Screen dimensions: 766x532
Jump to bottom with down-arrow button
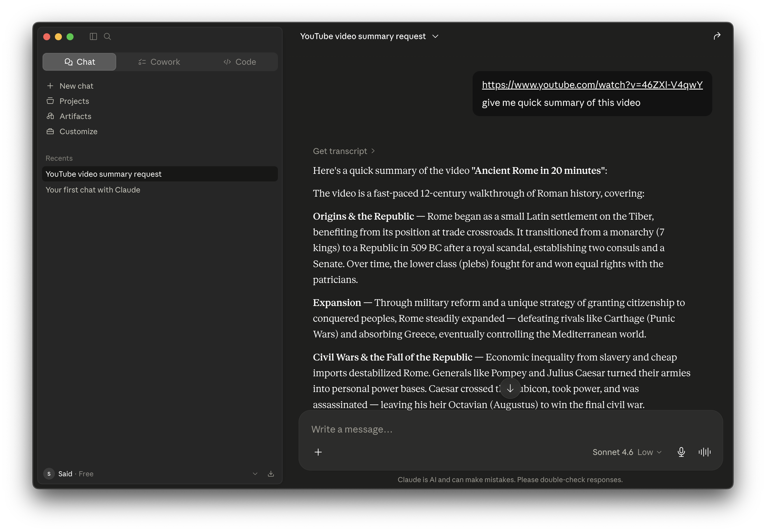[510, 388]
